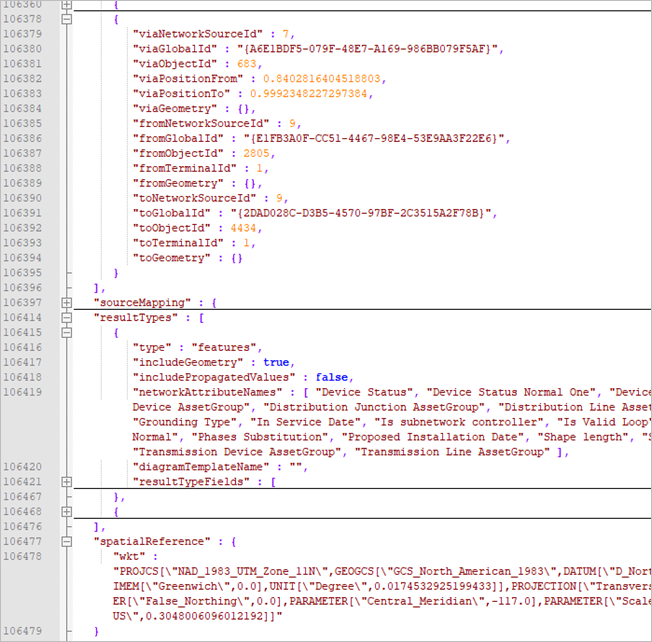
Task: Click the "fromTerminalId" key
Action: 185,168
